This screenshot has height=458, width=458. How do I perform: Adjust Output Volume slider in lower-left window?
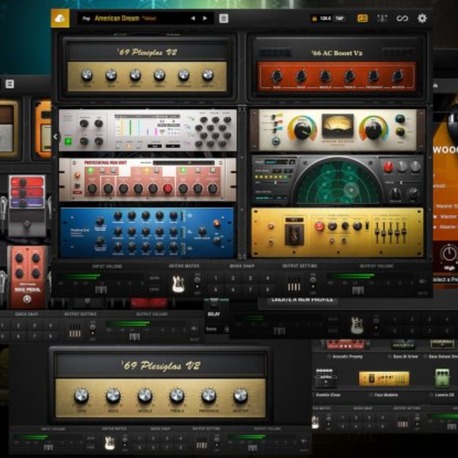134,337
